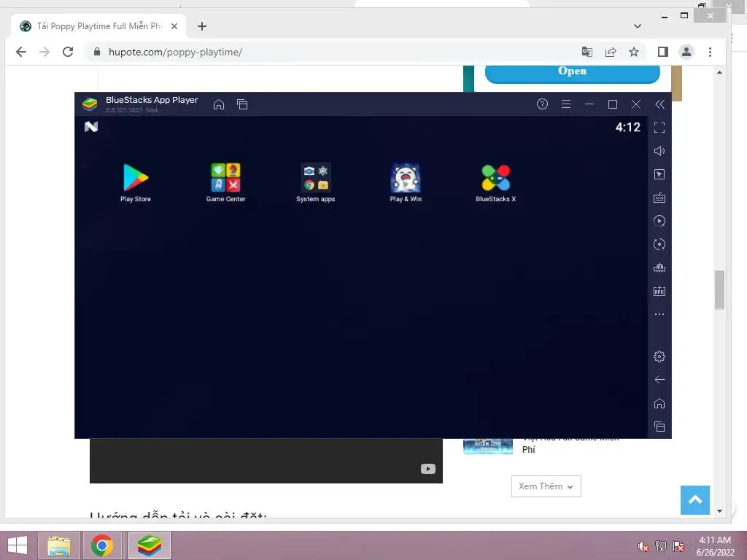Screen dimensions: 747x560
Task: Click the network status tray icon
Action: point(661,546)
